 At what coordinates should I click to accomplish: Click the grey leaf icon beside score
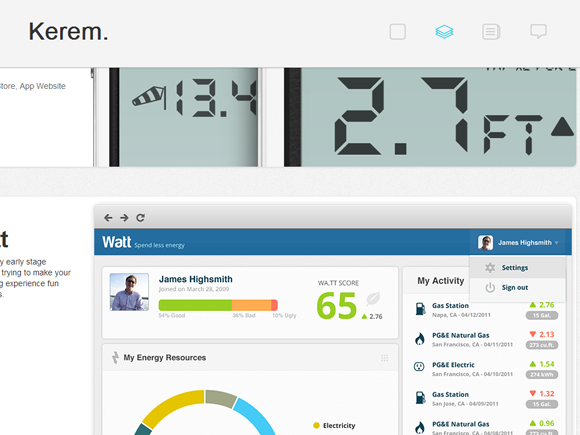point(373,299)
